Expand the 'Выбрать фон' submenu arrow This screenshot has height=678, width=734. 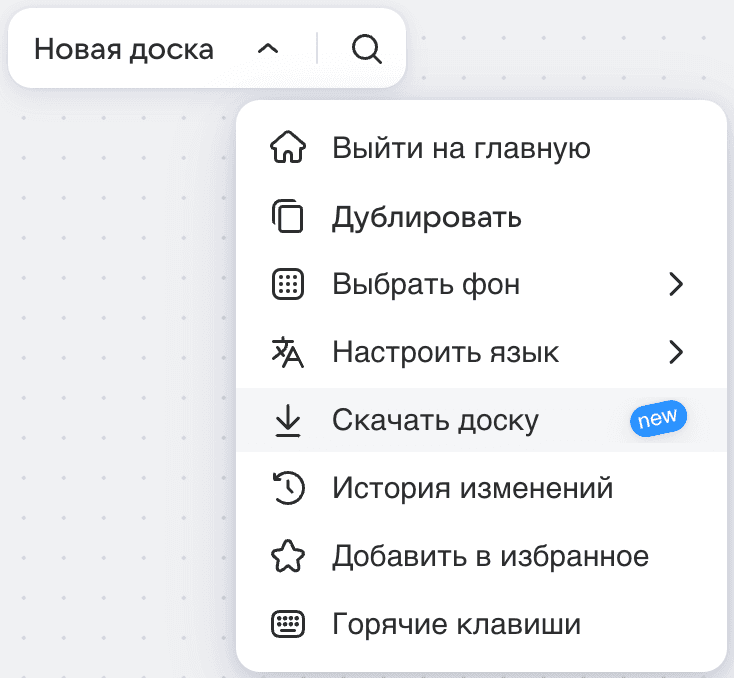point(676,284)
